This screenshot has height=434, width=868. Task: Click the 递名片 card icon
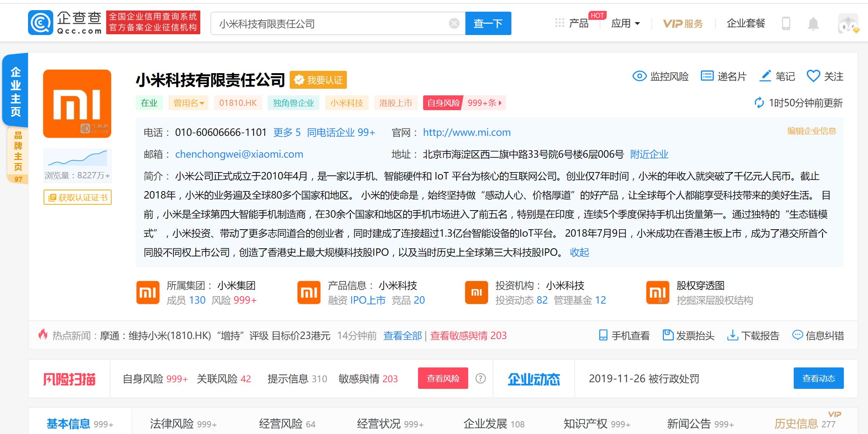[707, 76]
